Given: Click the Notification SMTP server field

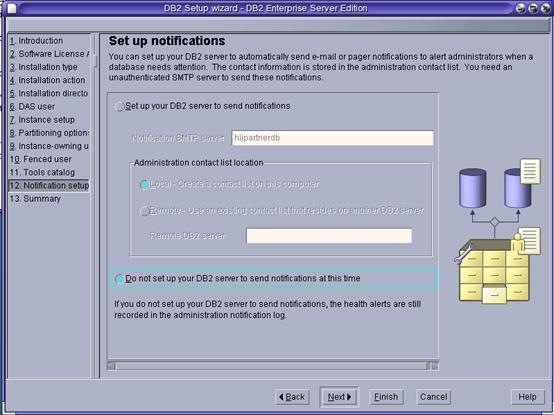Looking at the screenshot, I should point(332,138).
